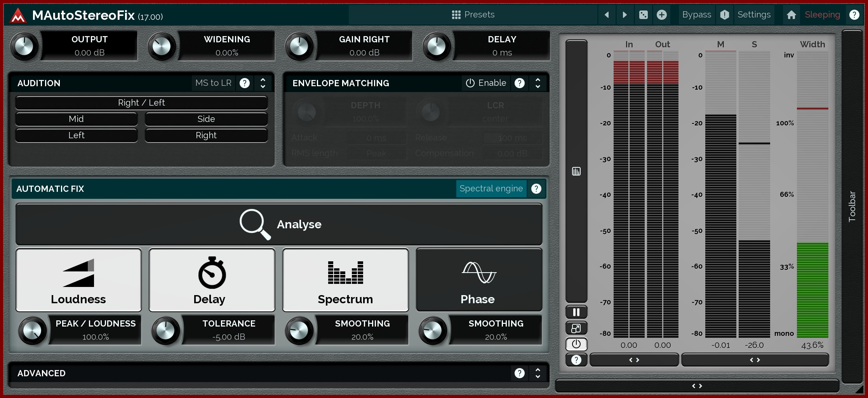The width and height of the screenshot is (868, 398).
Task: Toggle the Bypass button
Action: [696, 15]
